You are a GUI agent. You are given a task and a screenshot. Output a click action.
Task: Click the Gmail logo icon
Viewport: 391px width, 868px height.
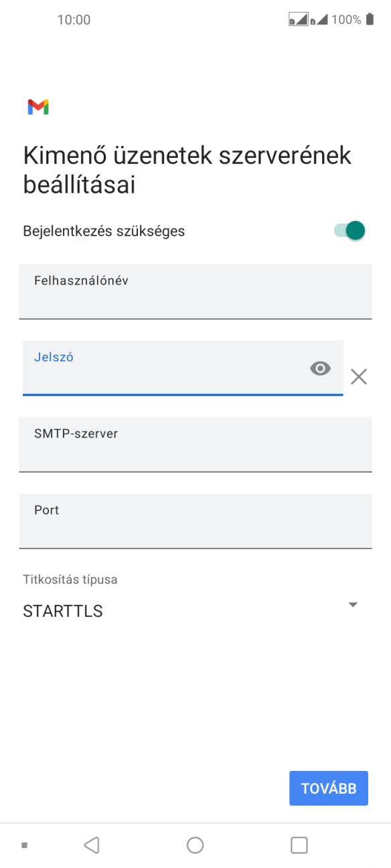point(38,105)
